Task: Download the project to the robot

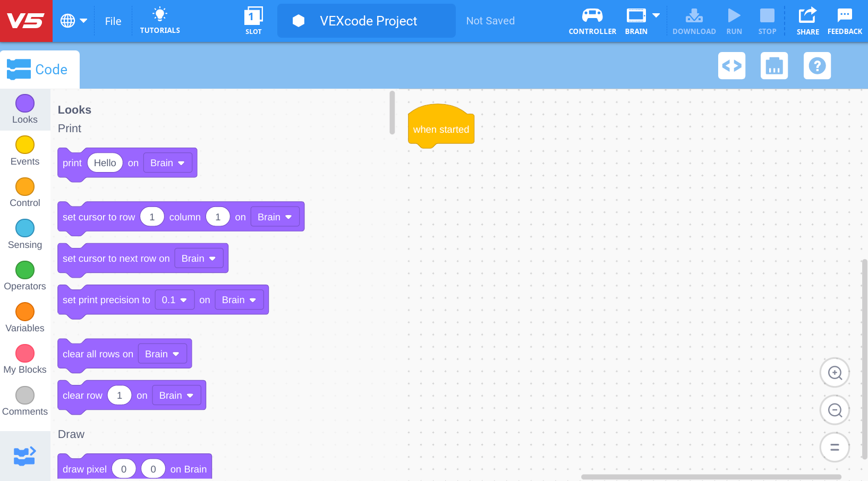Action: click(x=694, y=20)
